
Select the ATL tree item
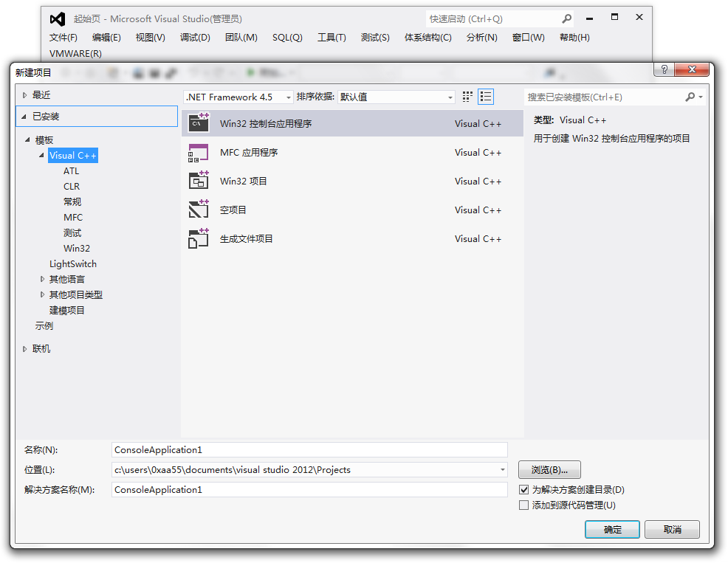tap(71, 170)
